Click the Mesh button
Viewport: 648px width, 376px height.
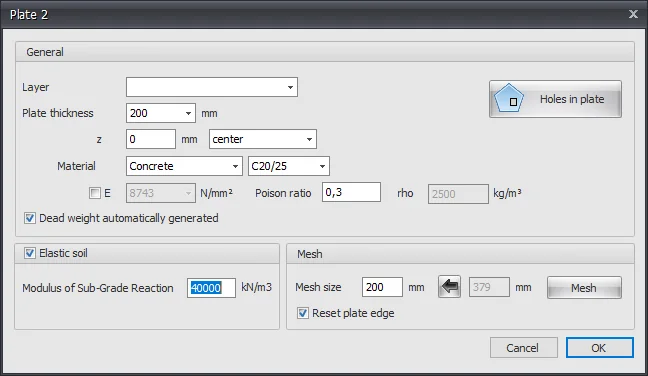(x=584, y=288)
